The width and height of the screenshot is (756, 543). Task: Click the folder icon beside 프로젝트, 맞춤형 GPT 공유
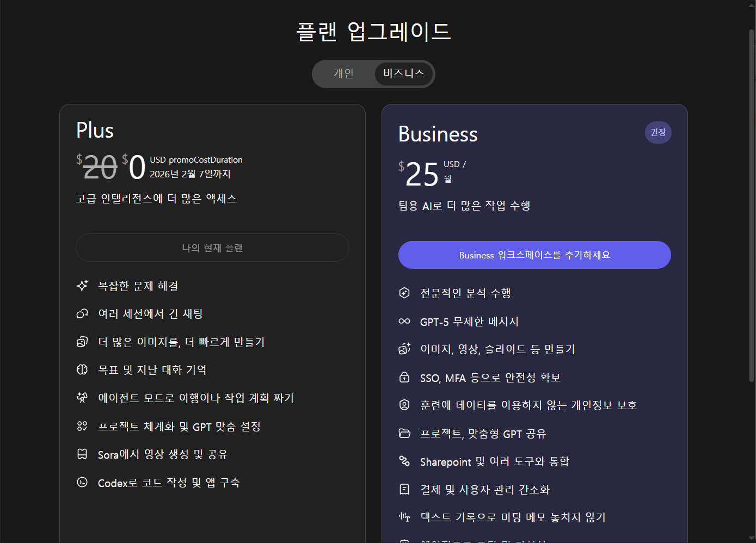point(404,433)
